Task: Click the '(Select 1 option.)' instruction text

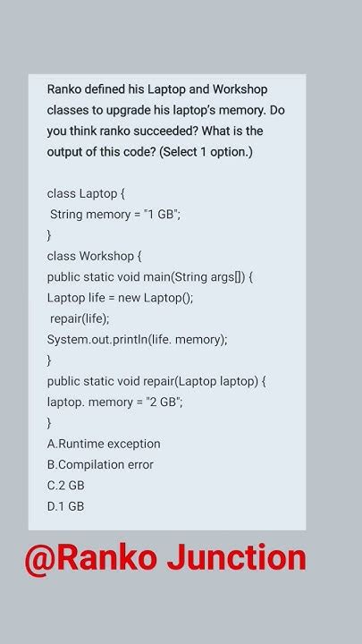Action: coord(206,152)
